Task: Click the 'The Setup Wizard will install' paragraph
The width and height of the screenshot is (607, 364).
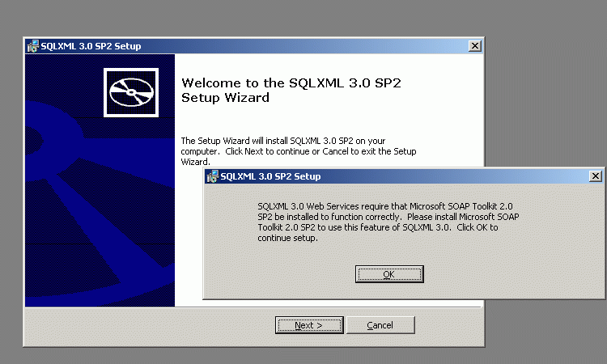Action: (299, 151)
